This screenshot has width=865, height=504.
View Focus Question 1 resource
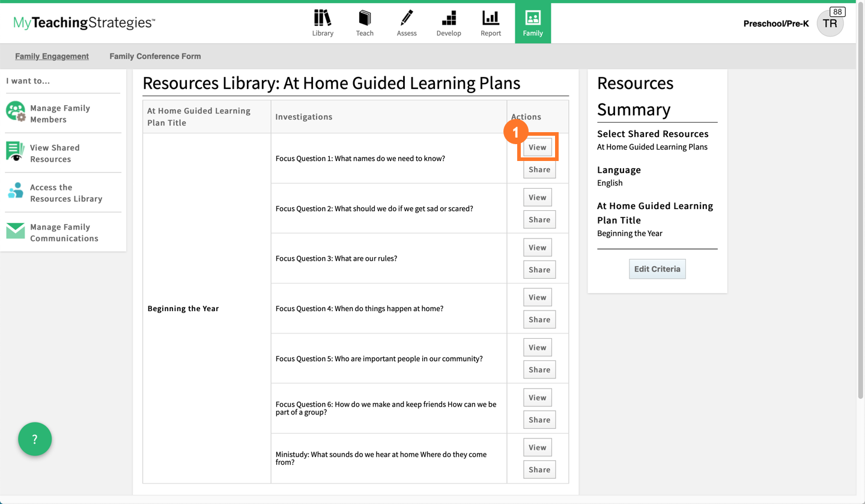(x=538, y=147)
